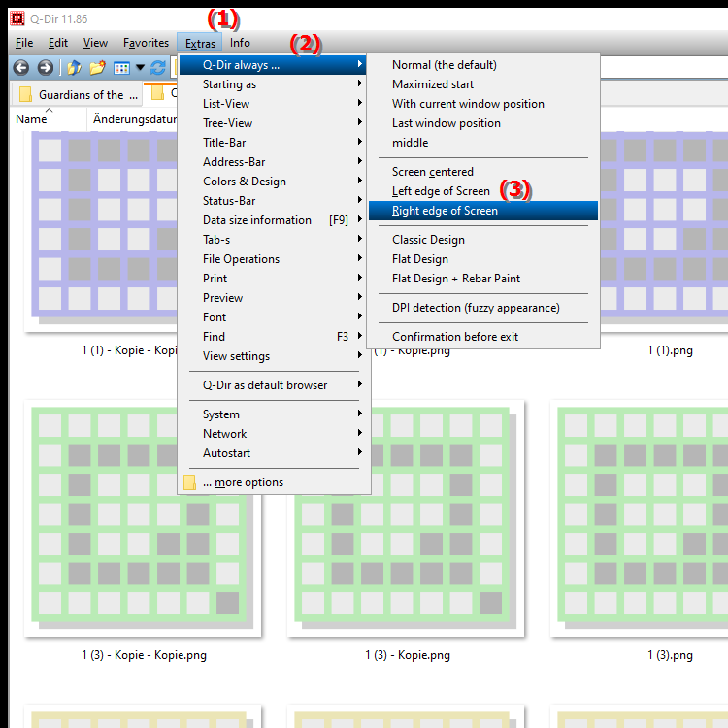Select the Guardians of the ... tab
This screenshot has width=728, height=728.
[77, 95]
